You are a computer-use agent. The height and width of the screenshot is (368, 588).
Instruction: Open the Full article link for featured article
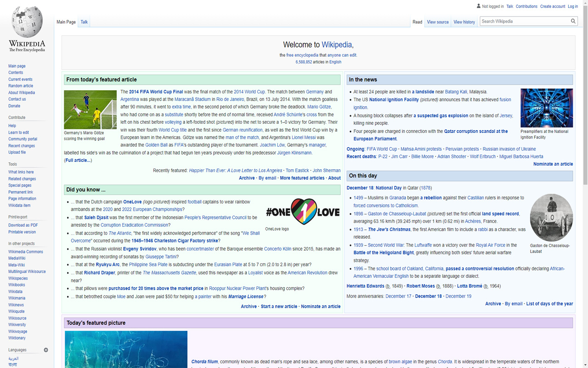(x=77, y=161)
